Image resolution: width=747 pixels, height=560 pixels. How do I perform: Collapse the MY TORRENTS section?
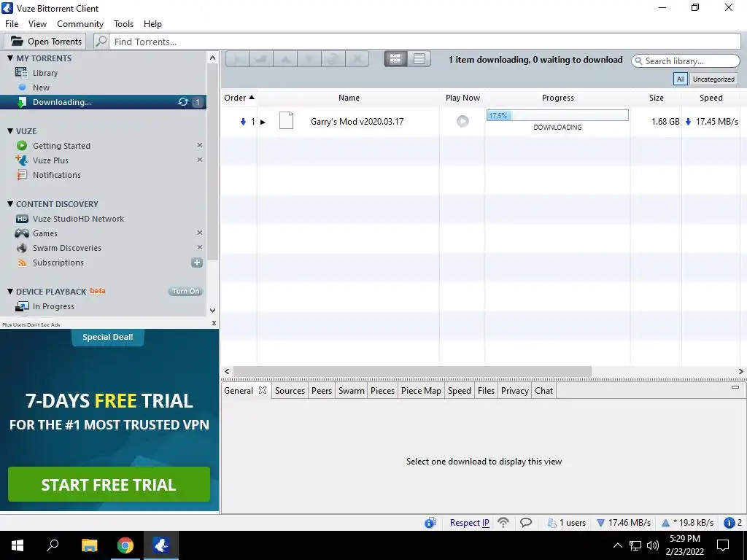pos(10,58)
